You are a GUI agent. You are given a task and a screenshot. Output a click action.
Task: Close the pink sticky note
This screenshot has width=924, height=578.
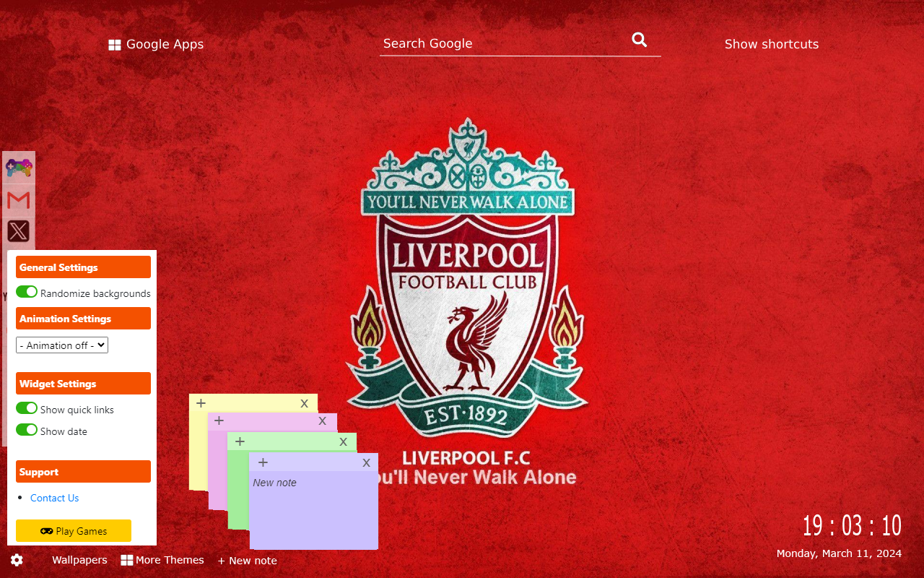pyautogui.click(x=323, y=420)
